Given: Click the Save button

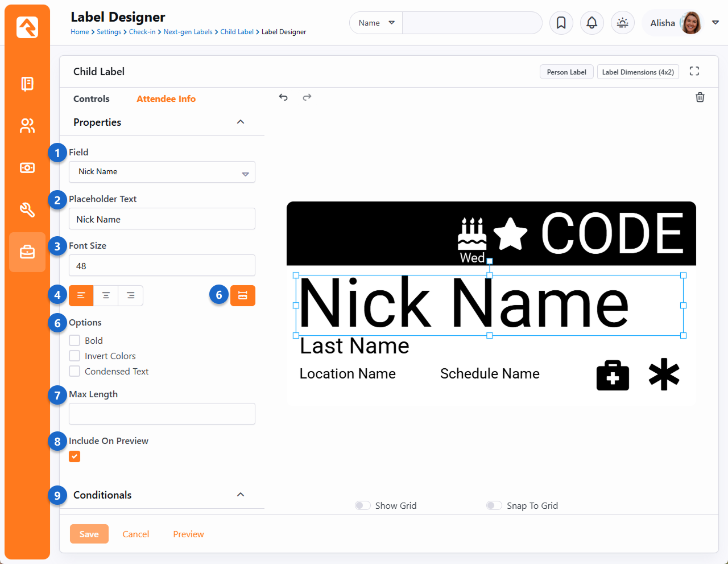Looking at the screenshot, I should 89,534.
